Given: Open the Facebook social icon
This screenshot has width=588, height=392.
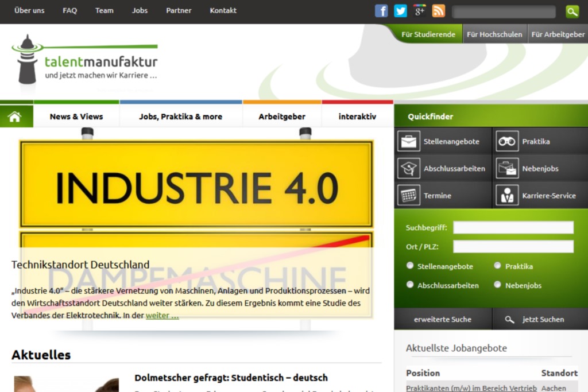Looking at the screenshot, I should tap(381, 11).
